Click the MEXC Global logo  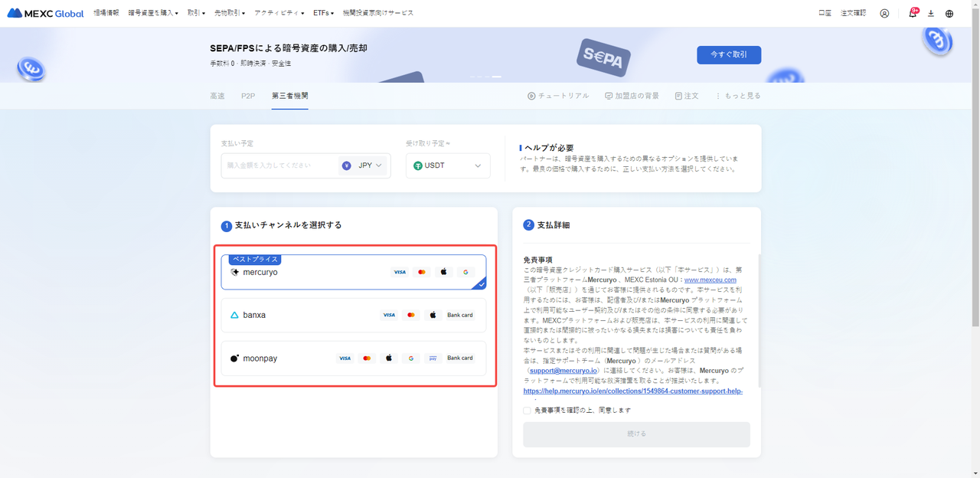[45, 13]
